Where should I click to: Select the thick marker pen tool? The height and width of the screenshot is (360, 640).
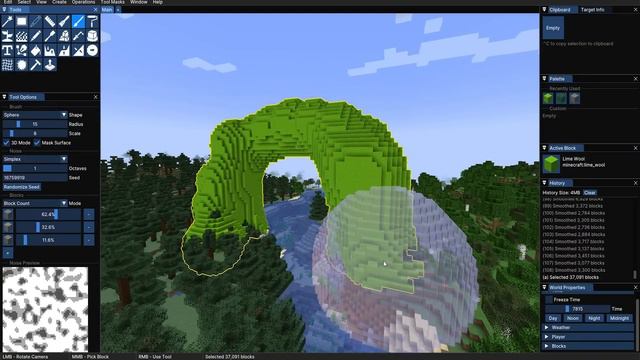[x=50, y=36]
